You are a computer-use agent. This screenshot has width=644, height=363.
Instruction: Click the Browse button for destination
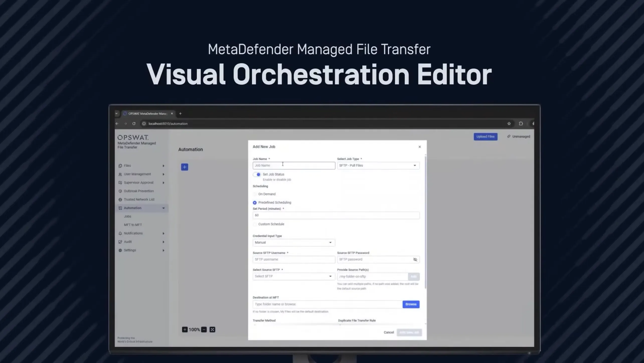411,304
